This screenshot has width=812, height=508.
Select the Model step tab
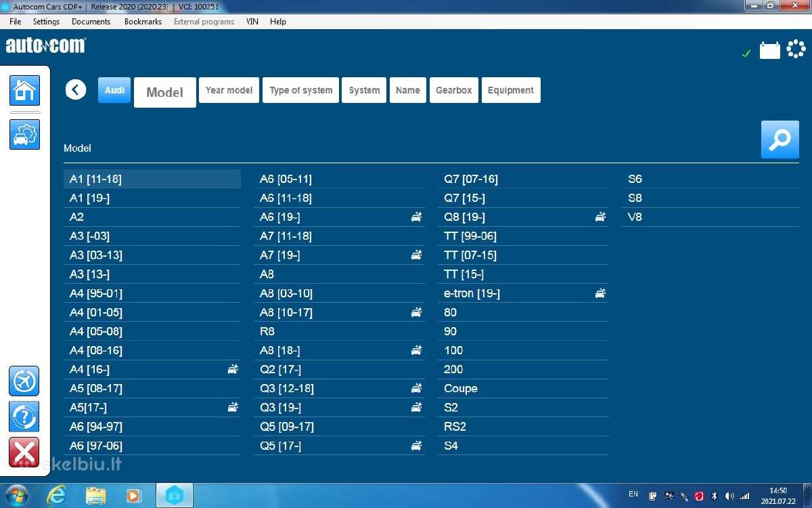tap(165, 92)
